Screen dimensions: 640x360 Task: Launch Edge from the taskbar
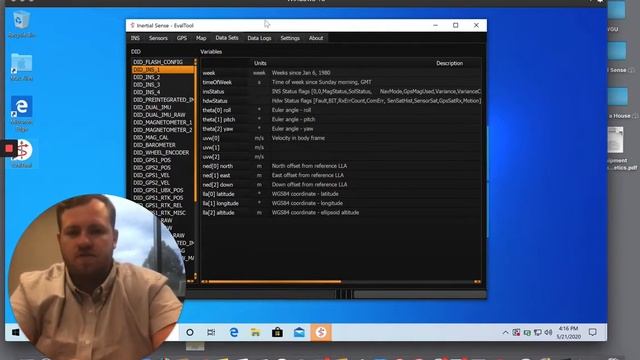233,333
